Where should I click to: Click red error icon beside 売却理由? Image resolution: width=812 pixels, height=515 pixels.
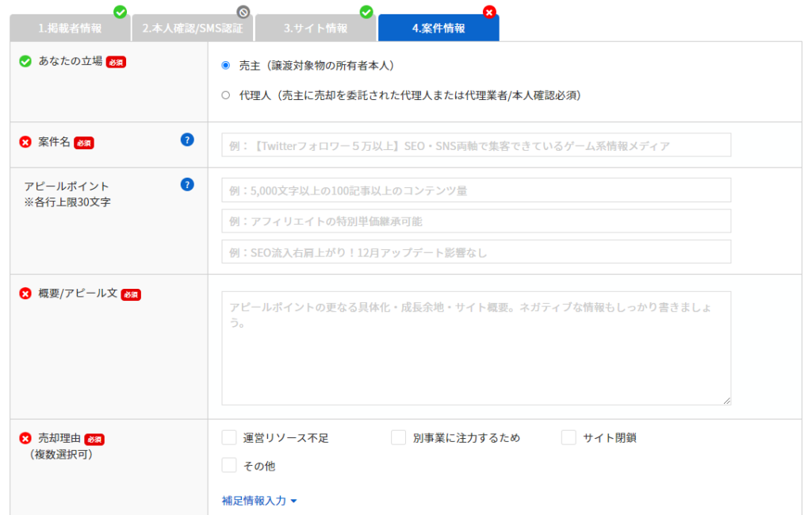pos(25,438)
